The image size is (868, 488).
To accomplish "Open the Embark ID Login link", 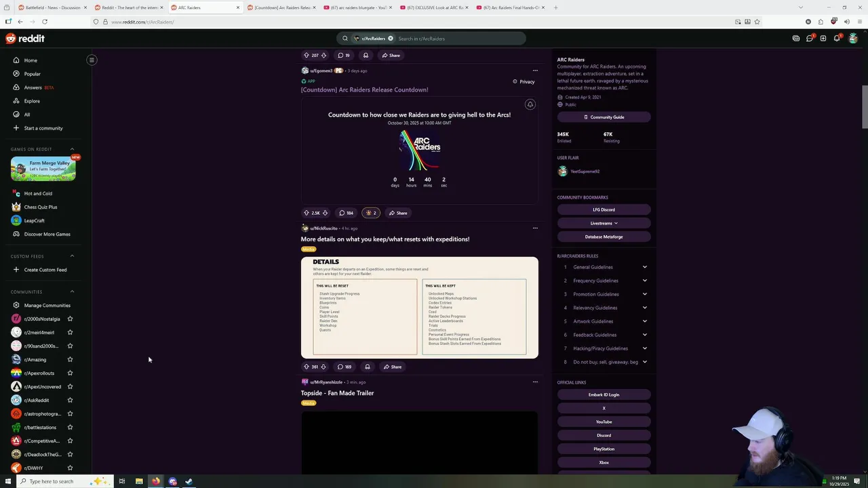I will 604,394.
